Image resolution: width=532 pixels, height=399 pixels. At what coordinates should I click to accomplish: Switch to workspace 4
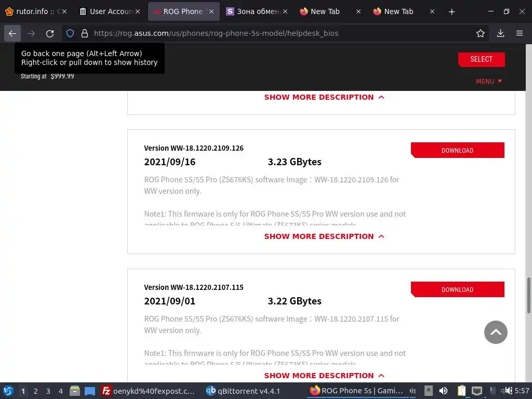(61, 391)
